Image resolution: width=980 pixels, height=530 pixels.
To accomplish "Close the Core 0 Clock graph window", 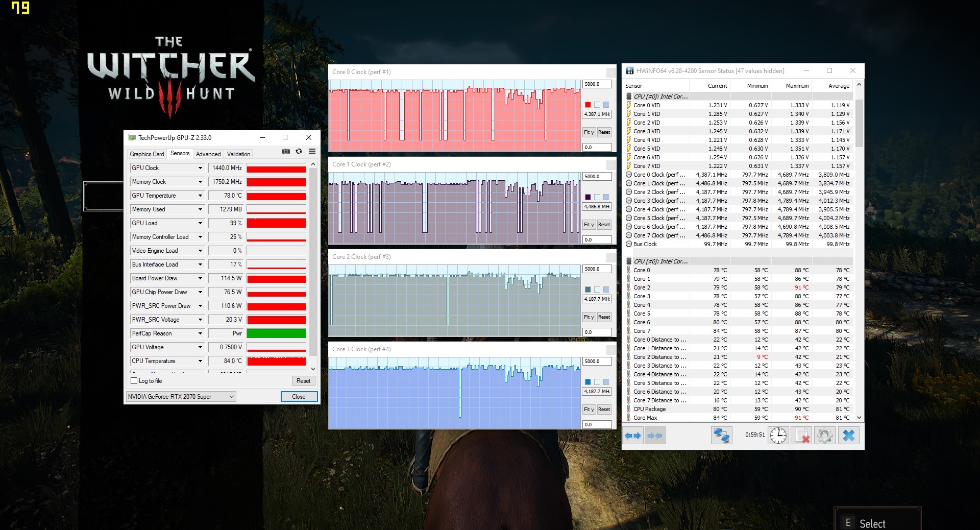I will [610, 73].
